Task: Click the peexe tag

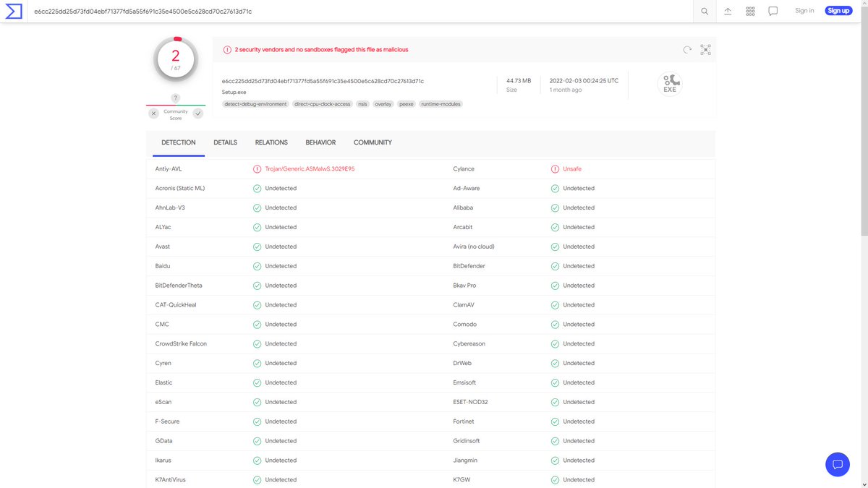Action: tap(407, 104)
